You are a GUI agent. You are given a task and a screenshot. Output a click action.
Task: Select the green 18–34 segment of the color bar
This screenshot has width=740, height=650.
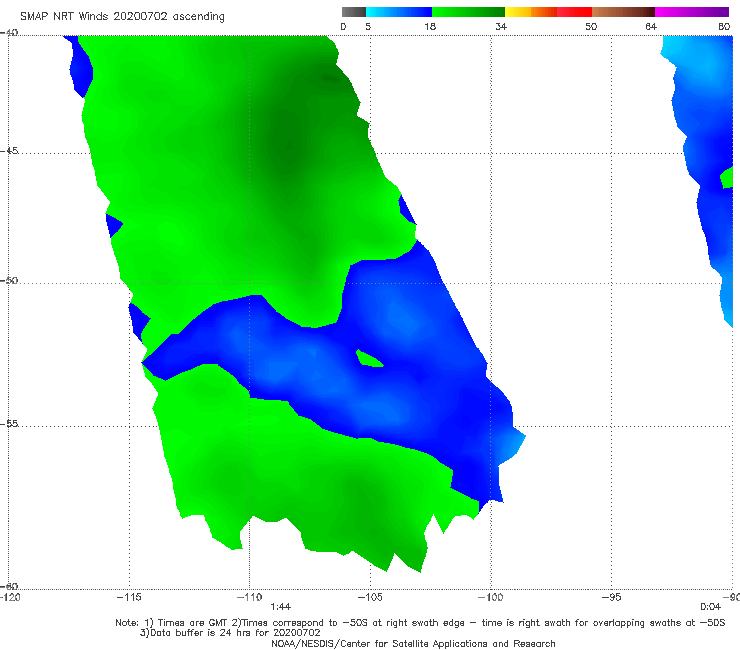click(x=468, y=12)
